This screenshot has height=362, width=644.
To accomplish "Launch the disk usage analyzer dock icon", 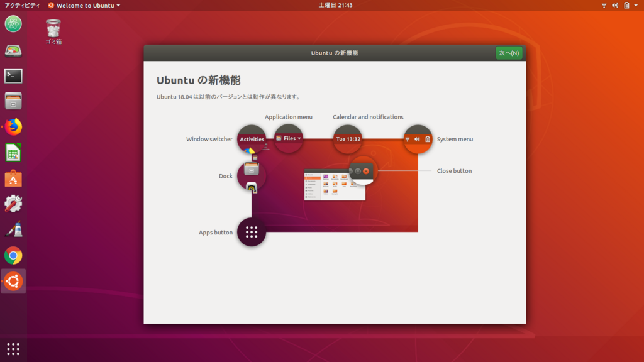I will [13, 50].
